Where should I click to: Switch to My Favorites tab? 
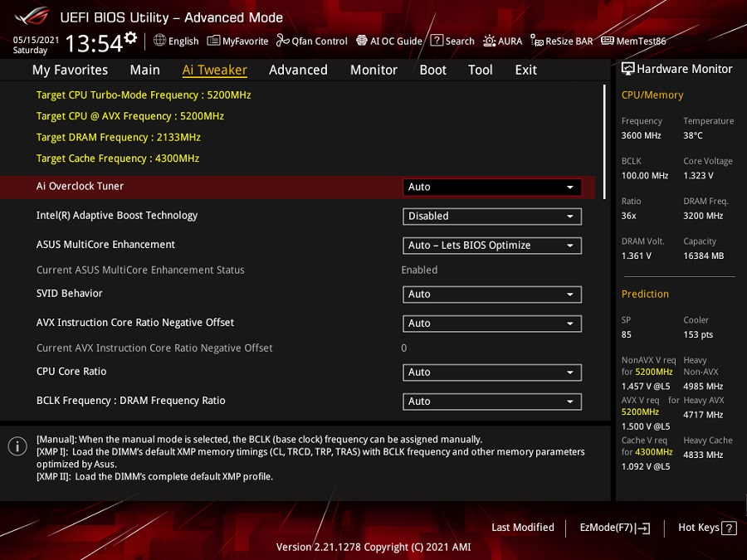70,70
